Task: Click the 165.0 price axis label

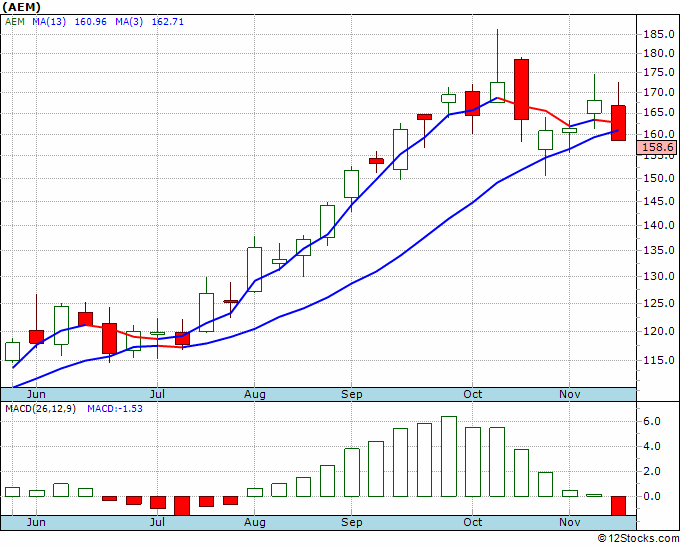Action: (x=659, y=112)
